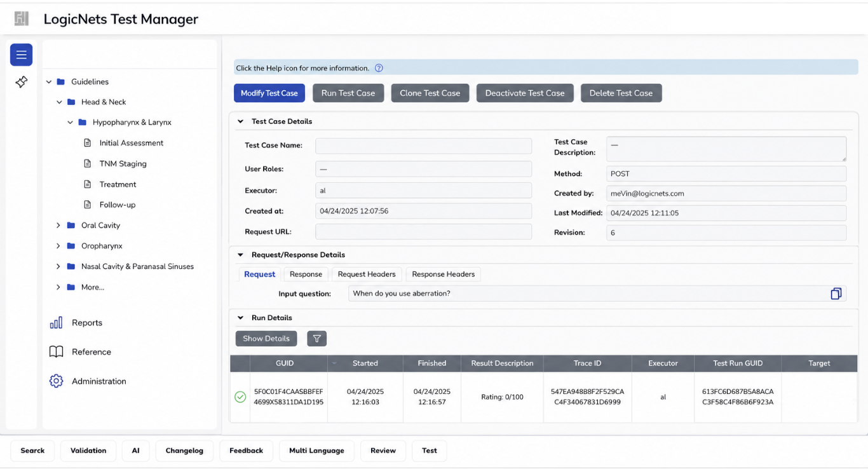Click the Test Run GUID column header
This screenshot has width=868, height=469.
coord(738,364)
